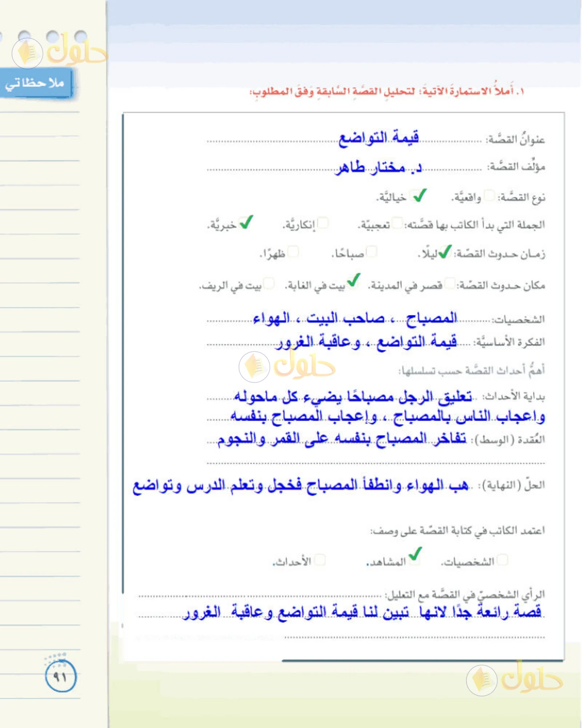The image size is (582, 728).
Task: Click the answer تعليق الرجل مصباحًا
Action: pyautogui.click(x=353, y=397)
